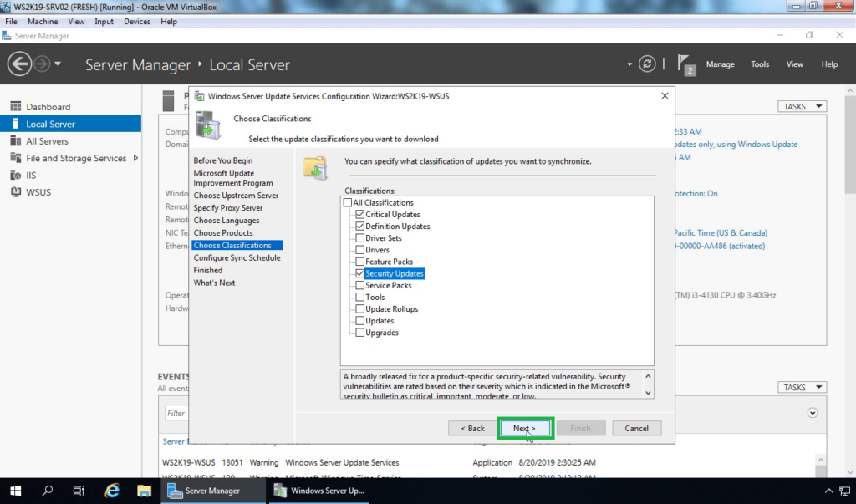Launch Internet Explorer from taskbar
Viewport: 856px width, 504px height.
pyautogui.click(x=112, y=491)
